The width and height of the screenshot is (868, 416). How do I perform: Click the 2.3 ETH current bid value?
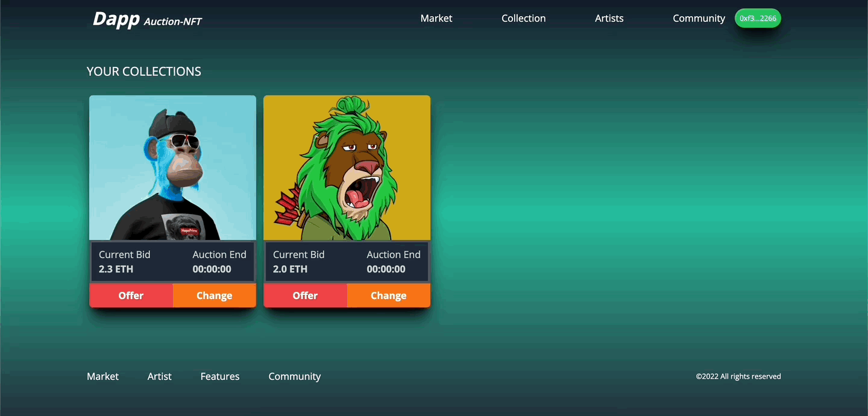116,269
